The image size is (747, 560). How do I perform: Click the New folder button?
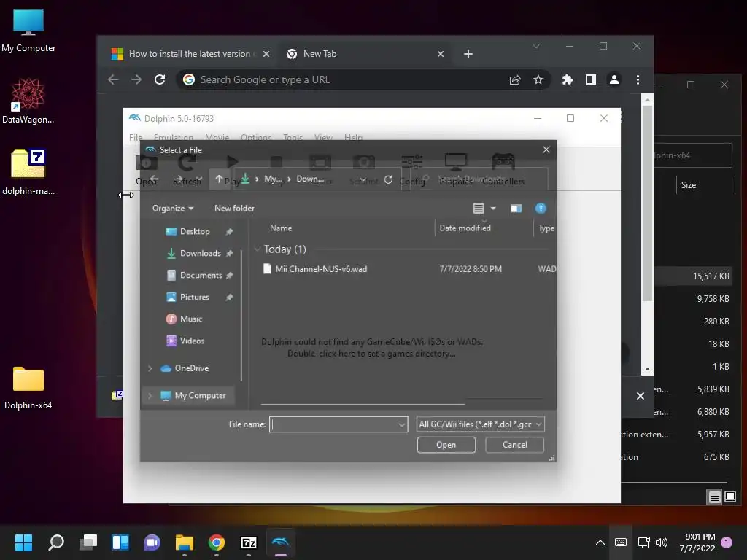pyautogui.click(x=234, y=208)
